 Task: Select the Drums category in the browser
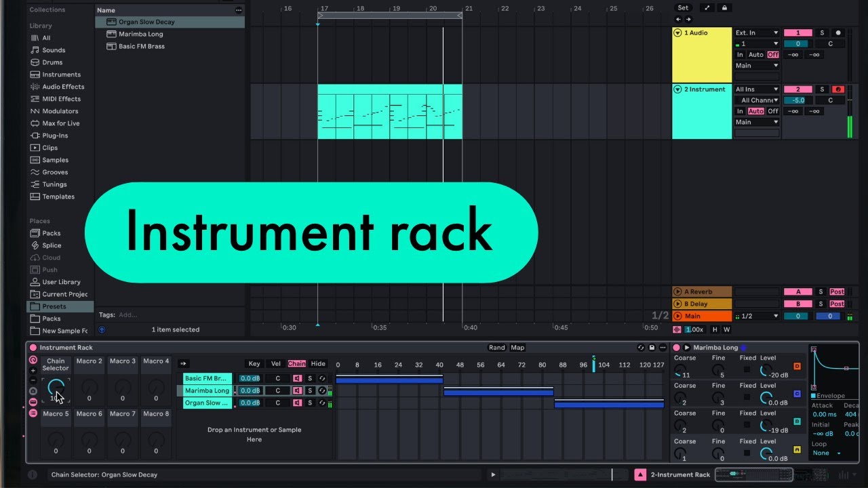pos(52,62)
